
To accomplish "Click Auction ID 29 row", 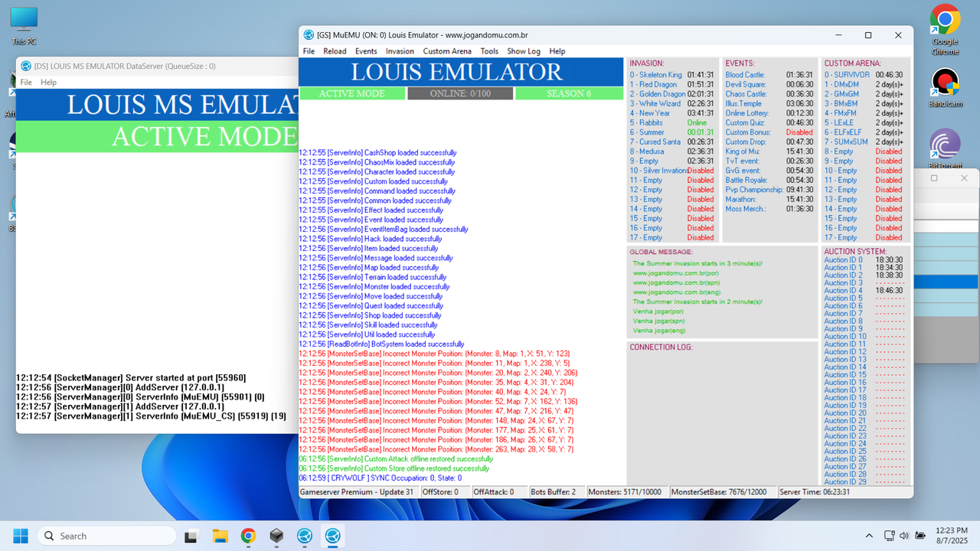I will pos(864,481).
